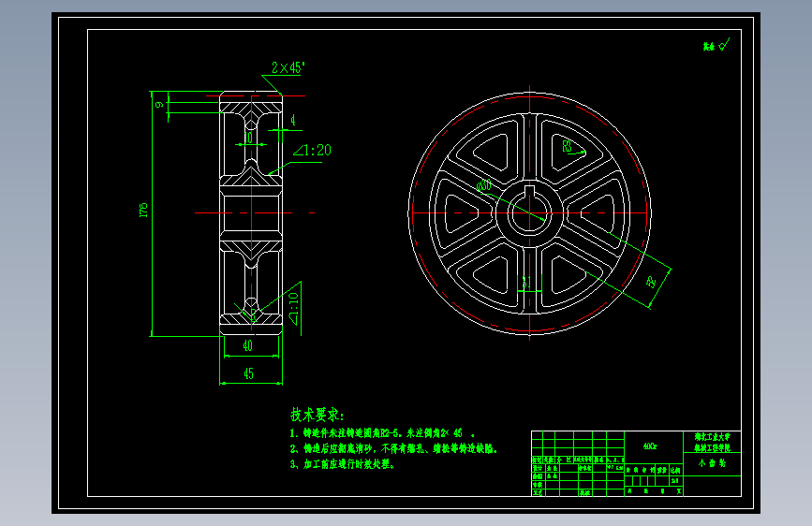Select the "40" width dimension
This screenshot has width=812, height=526.
(247, 345)
